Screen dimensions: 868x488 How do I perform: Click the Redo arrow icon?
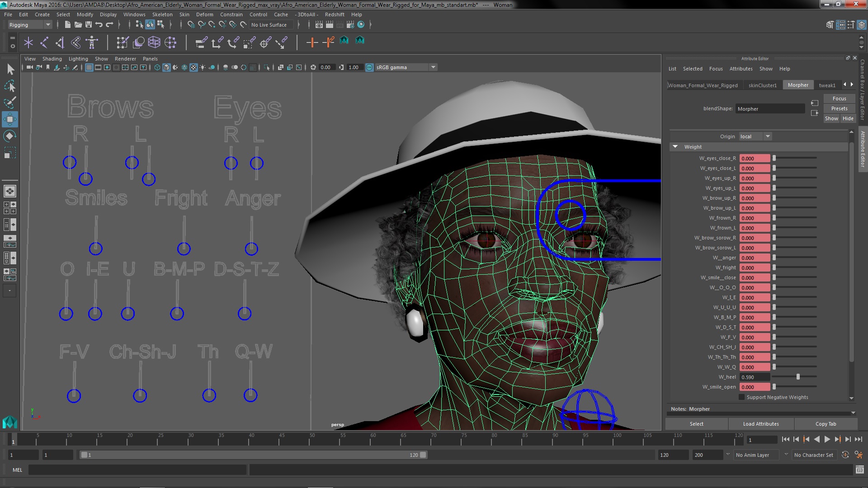click(109, 24)
